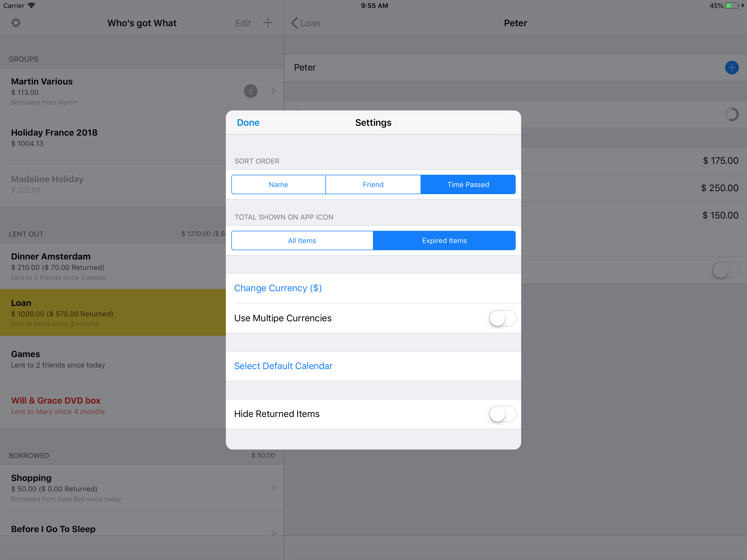The image size is (747, 560).
Task: Toggle Hide Returned Items switch
Action: [503, 414]
